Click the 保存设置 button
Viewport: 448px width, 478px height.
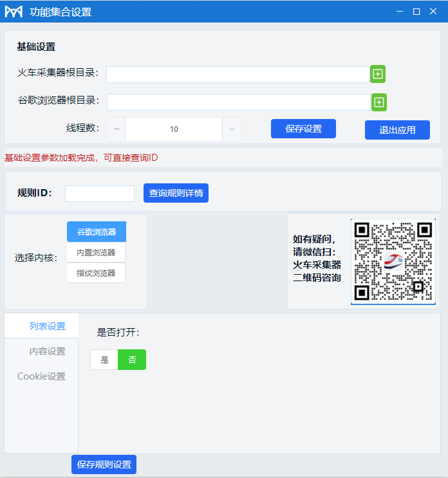point(303,129)
